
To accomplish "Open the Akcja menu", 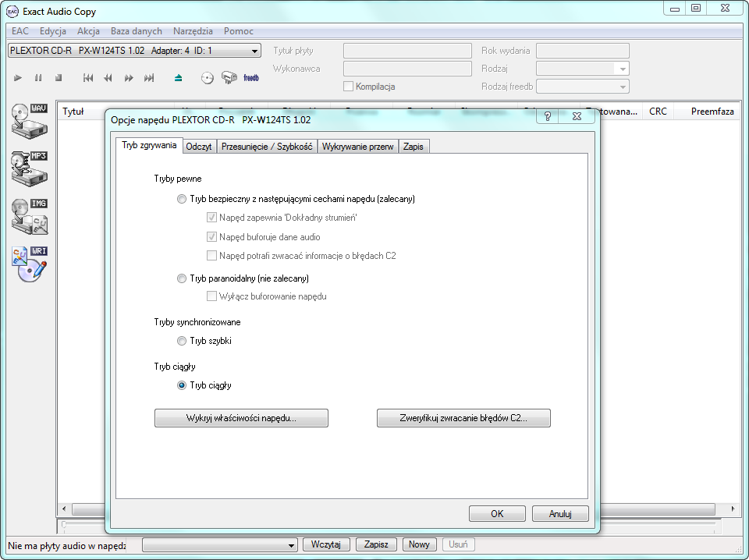I will coord(88,31).
